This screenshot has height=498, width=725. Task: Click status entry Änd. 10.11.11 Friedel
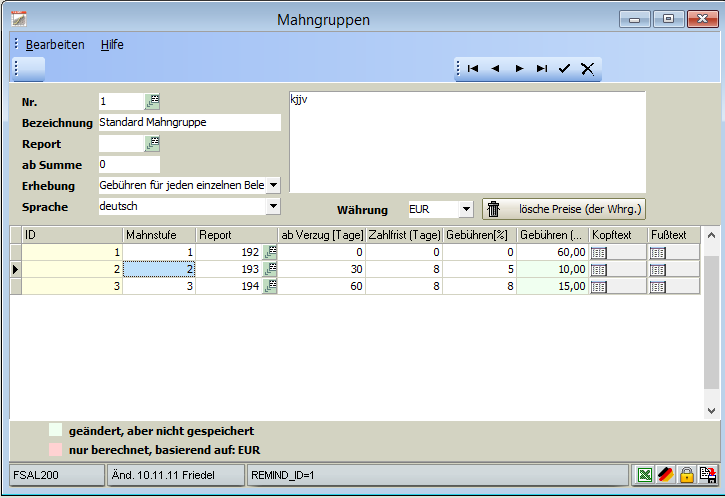pos(176,475)
